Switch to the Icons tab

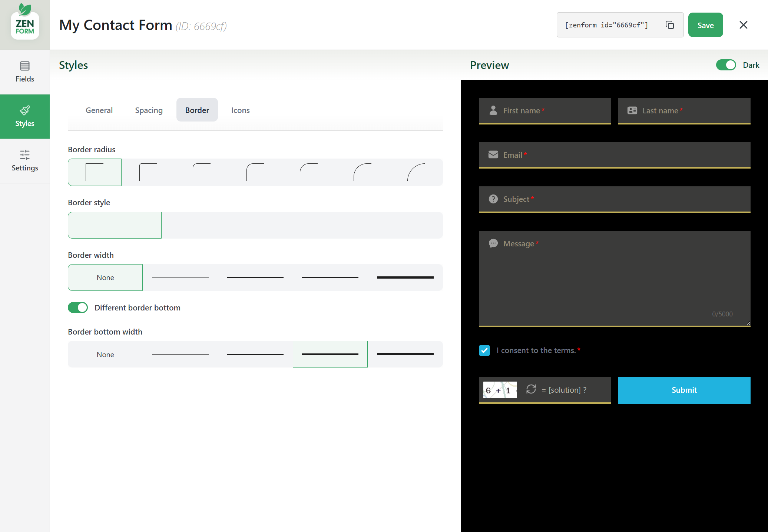(240, 110)
